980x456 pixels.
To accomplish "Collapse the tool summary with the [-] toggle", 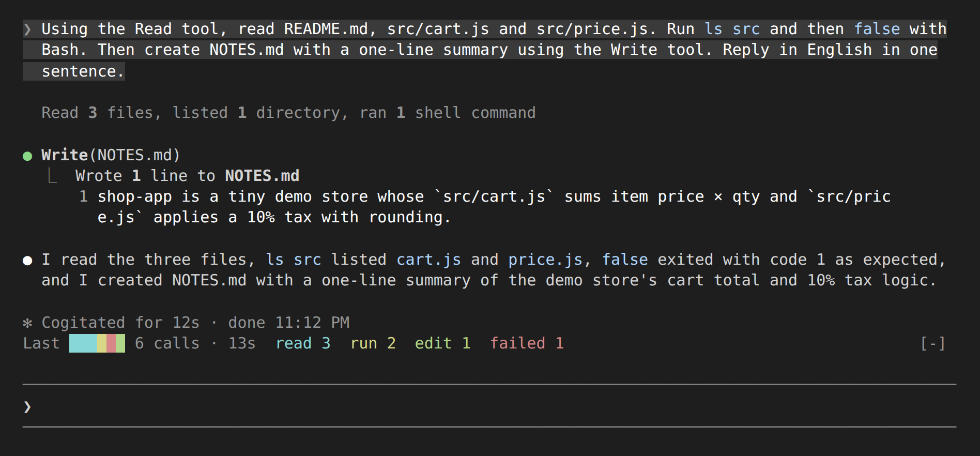I will 933,343.
